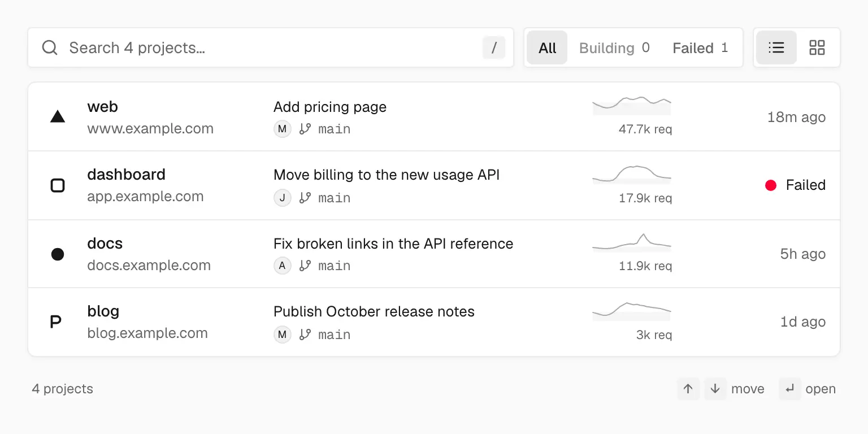Switch to list view

tap(776, 47)
